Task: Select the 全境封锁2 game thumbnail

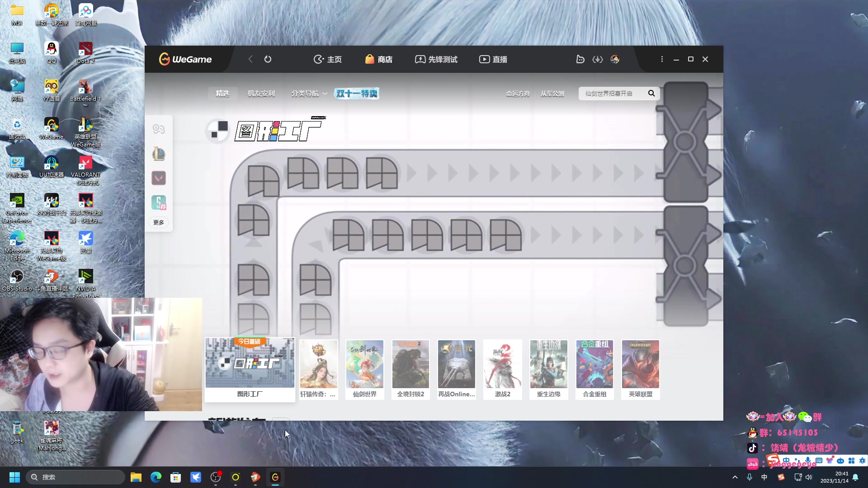Action: [x=410, y=369]
